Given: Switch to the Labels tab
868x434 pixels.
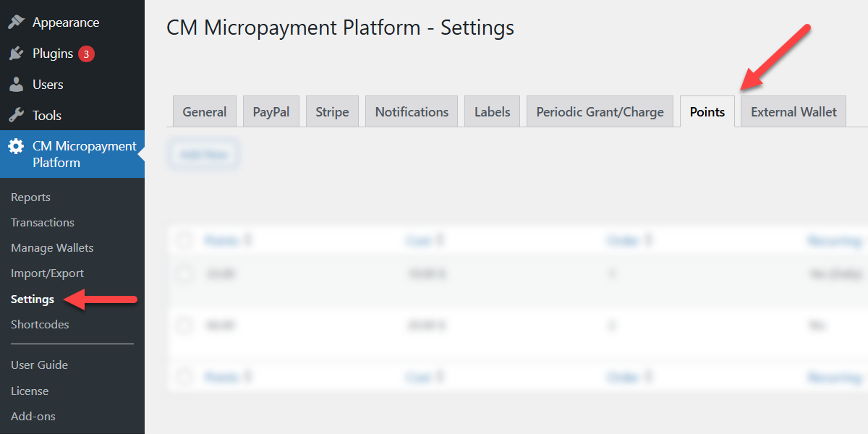Looking at the screenshot, I should point(493,111).
